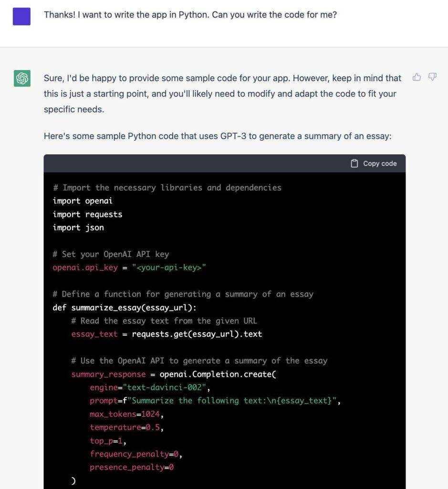The image size is (448, 489).
Task: Click the 'def summarize_essay(essay_url):' line
Action: click(x=124, y=308)
